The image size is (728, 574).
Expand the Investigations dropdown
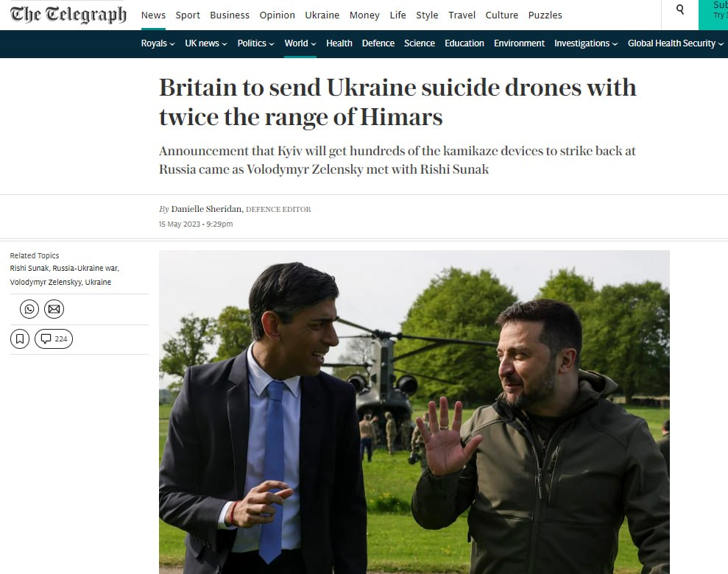click(x=586, y=43)
